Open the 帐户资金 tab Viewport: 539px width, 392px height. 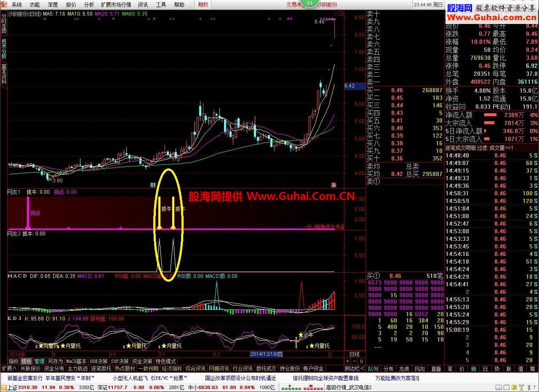tap(314, 368)
